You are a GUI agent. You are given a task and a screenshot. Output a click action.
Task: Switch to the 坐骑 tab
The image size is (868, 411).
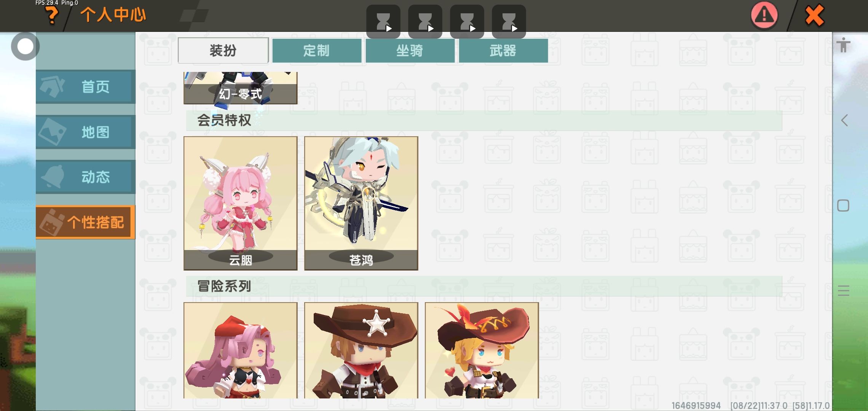click(x=410, y=50)
